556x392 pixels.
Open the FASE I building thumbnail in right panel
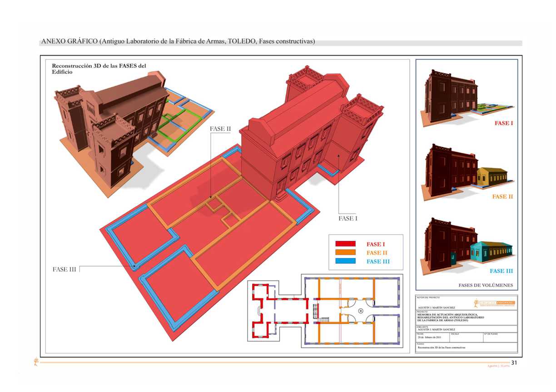(467, 98)
